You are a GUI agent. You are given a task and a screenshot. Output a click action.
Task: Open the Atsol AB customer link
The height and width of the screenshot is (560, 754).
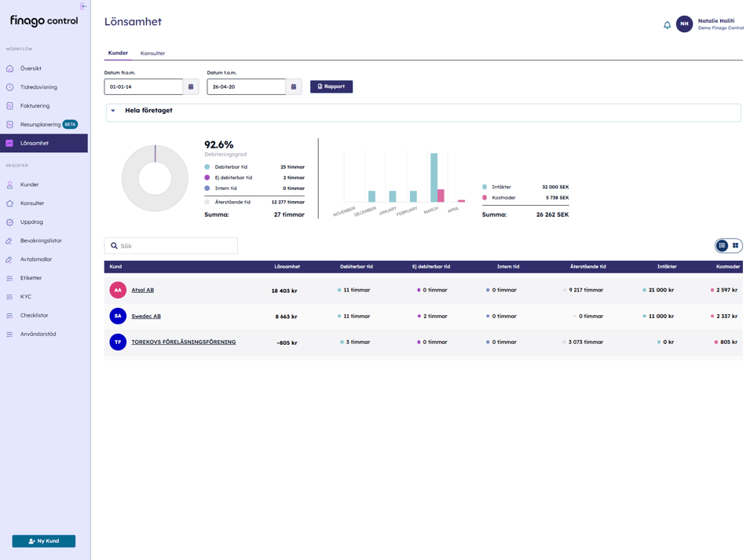click(x=142, y=290)
